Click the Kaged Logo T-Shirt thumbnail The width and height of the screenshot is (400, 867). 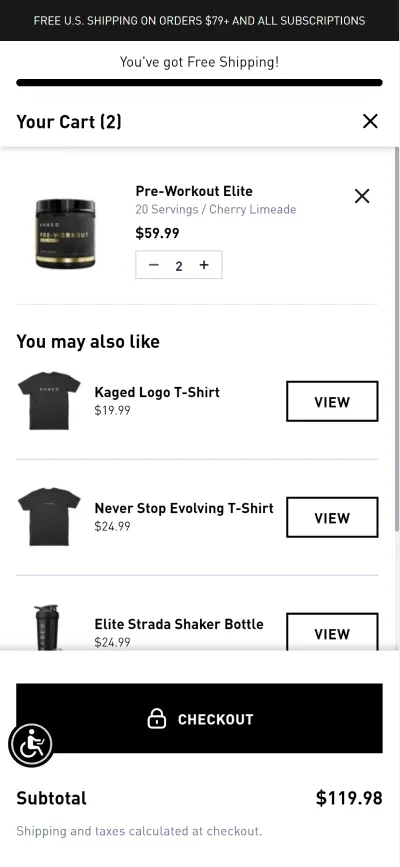49,401
